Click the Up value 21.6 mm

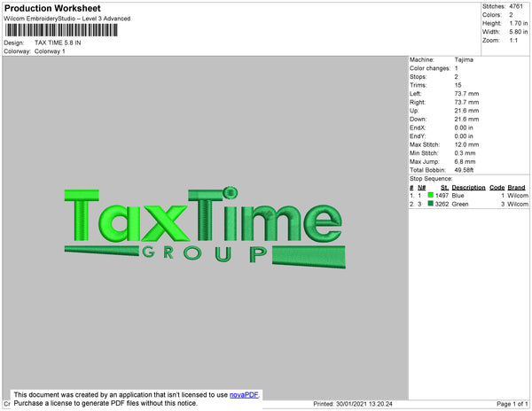coord(467,111)
